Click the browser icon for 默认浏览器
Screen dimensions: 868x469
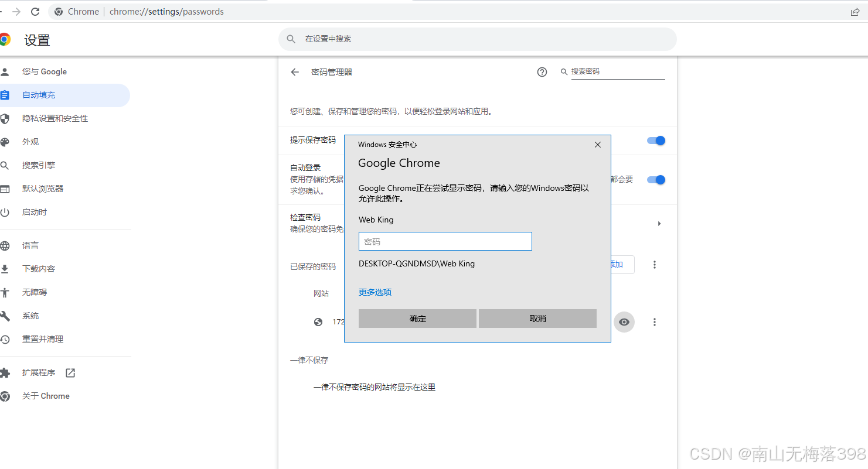(x=5, y=189)
